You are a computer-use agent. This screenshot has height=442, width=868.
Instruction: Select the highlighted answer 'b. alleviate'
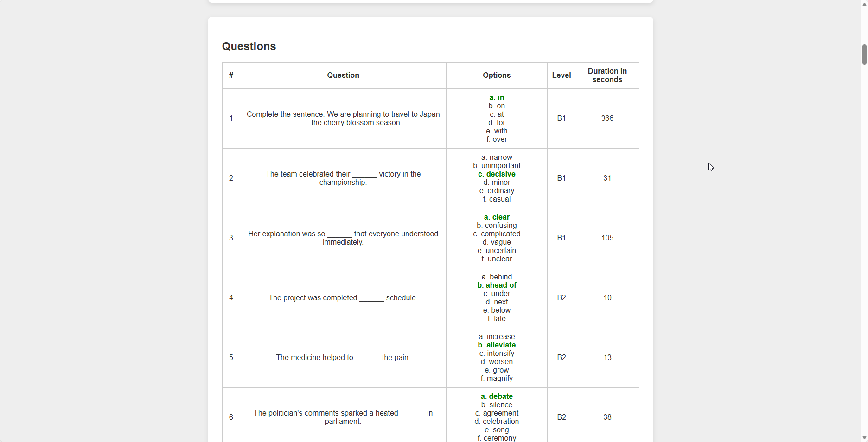497,345
